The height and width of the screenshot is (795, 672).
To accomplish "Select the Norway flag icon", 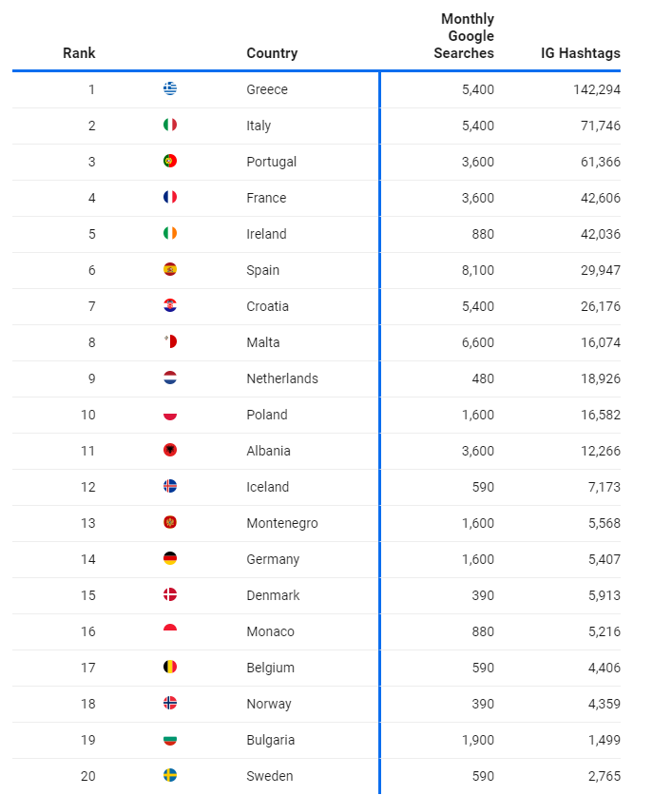I will click(x=170, y=703).
